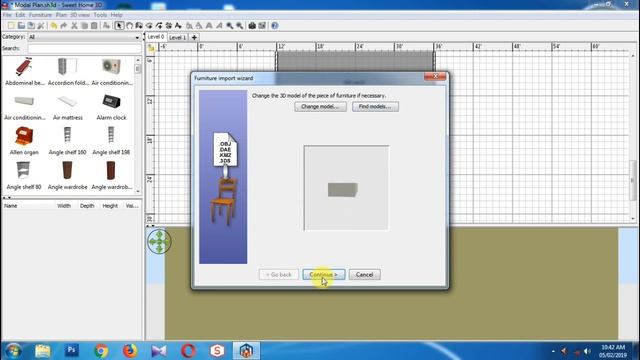
Task: Select Accordion folding door catalog item
Action: 68,72
